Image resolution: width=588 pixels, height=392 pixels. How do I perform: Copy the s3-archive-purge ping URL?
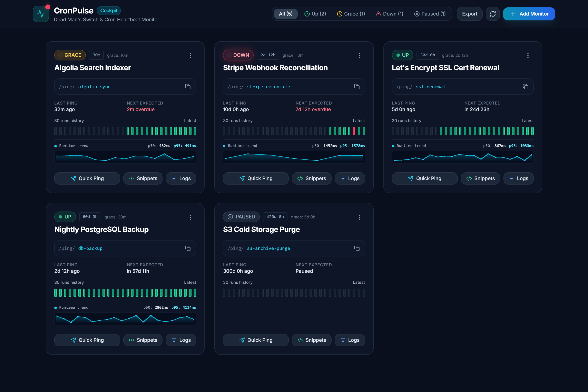pyautogui.click(x=357, y=248)
